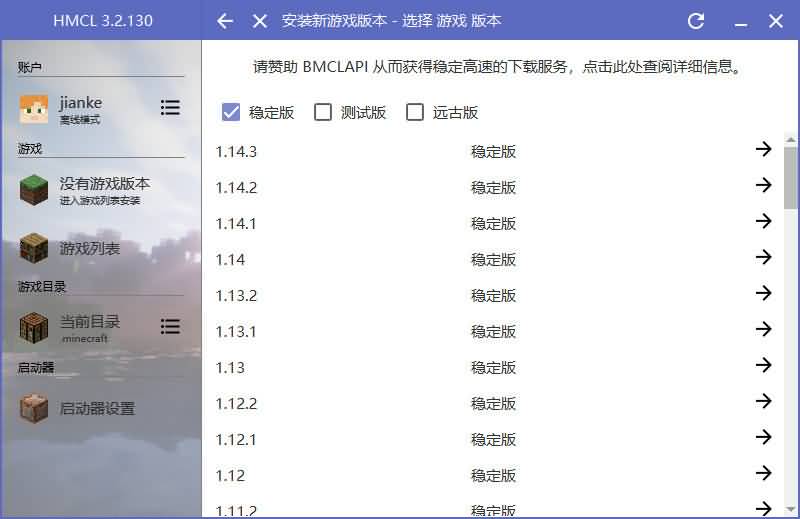Click the arrow for version 1.13.1
Screen dimensions: 800x519
click(763, 329)
